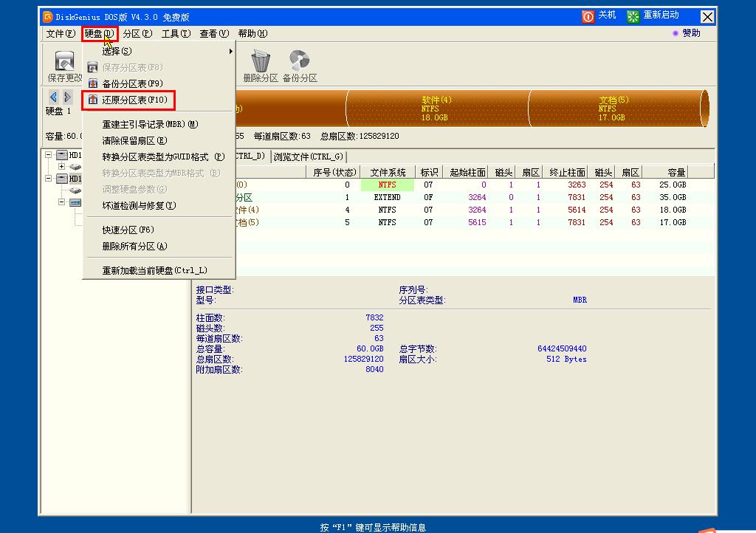
Task: Click the 25.0GB capacity cell
Action: pyautogui.click(x=673, y=185)
